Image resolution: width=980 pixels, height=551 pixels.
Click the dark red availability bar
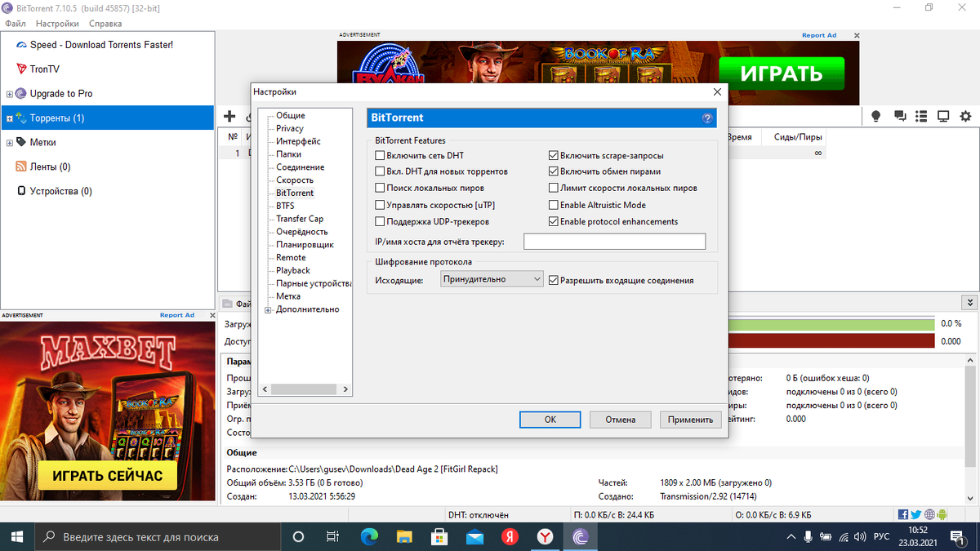(x=831, y=341)
